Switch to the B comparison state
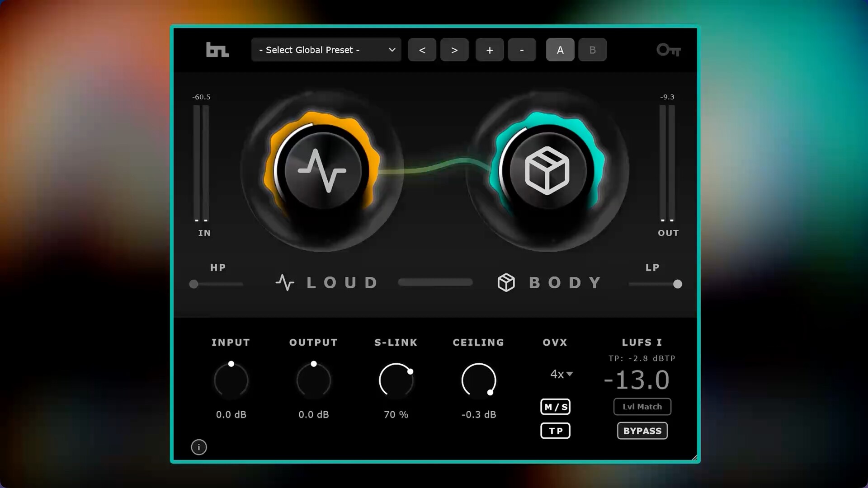 [592, 50]
